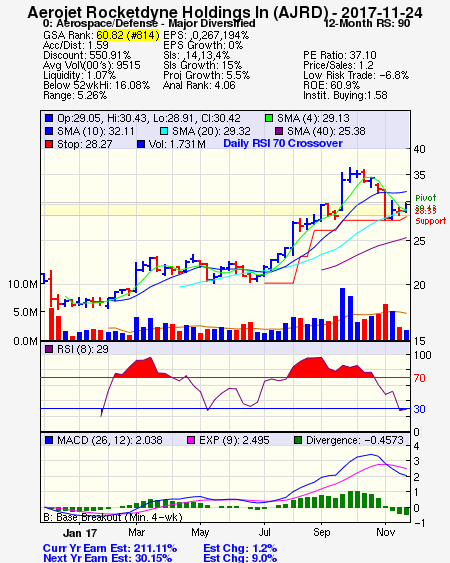The image size is (450, 563).
Task: Click the B: Base Breakout (Min. 4-wk) note
Action: pos(113,517)
